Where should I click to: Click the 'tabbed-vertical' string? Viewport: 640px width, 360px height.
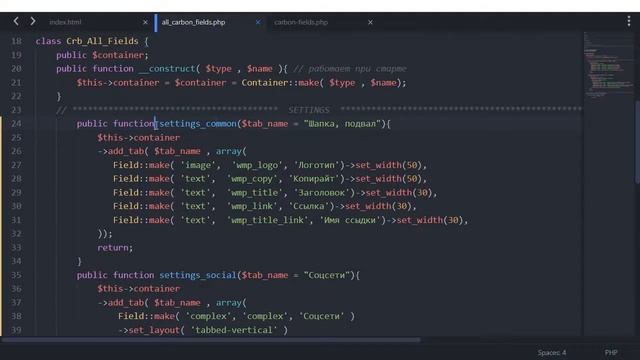click(x=234, y=330)
